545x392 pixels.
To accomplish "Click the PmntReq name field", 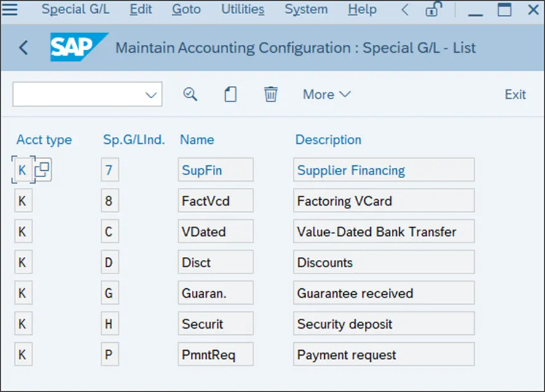I will point(215,355).
